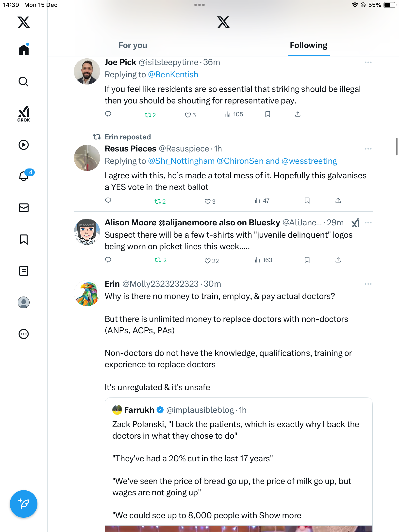This screenshot has width=399, height=532.
Task: Open Grok from the sidebar
Action: pos(24,114)
